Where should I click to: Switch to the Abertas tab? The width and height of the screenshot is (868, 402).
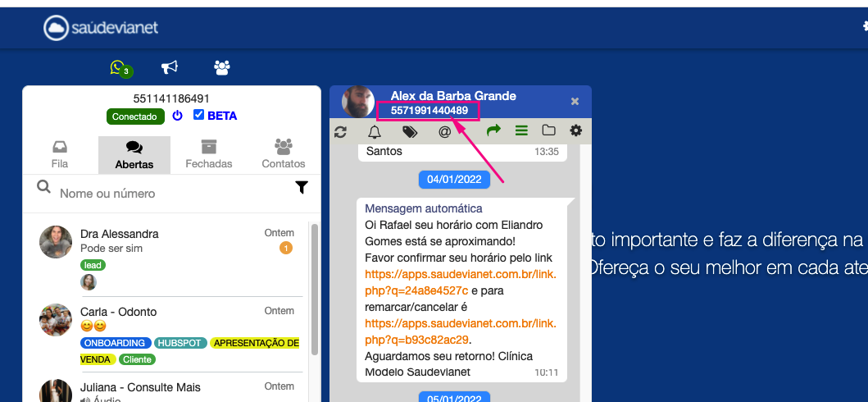click(134, 154)
